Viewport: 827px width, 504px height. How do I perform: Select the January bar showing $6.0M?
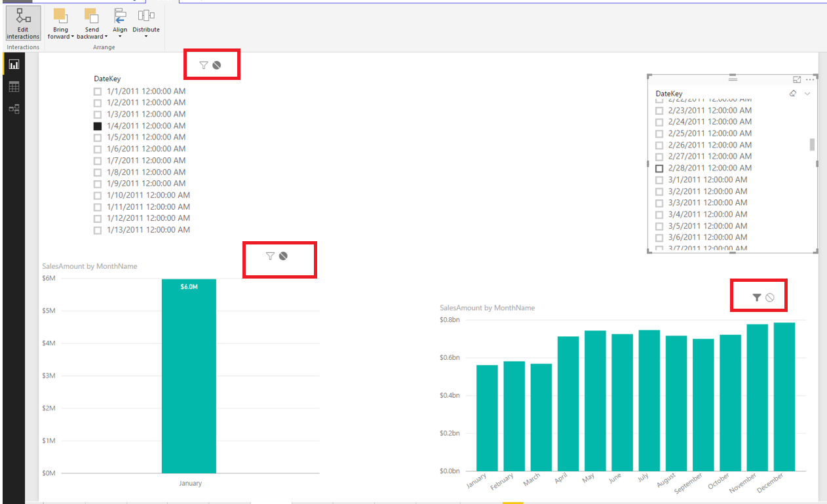click(189, 376)
